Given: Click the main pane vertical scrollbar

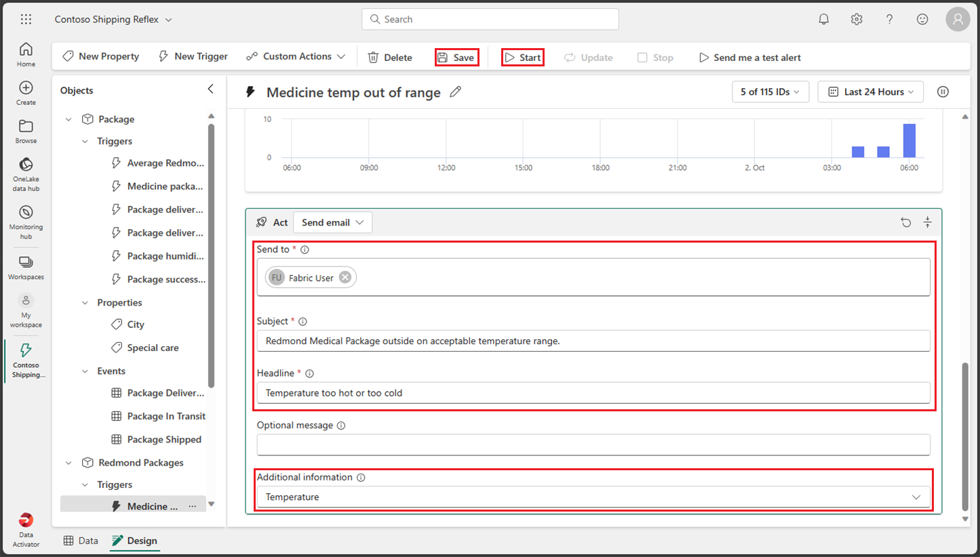Looking at the screenshot, I should (966, 437).
